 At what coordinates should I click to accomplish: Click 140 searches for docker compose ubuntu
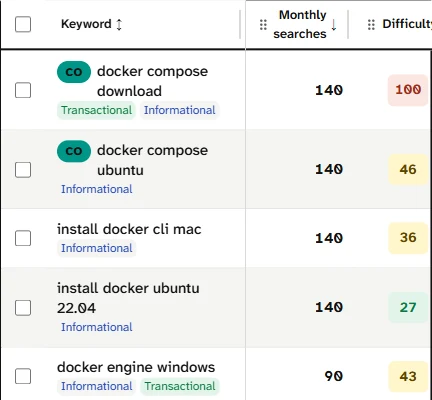tap(329, 169)
